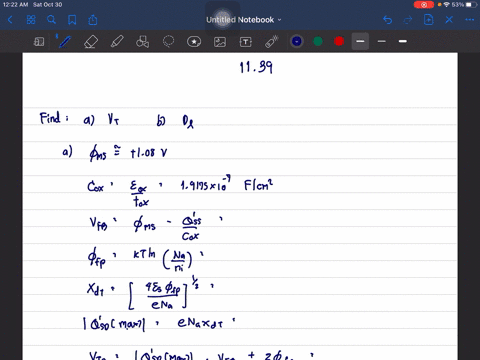The image size is (480, 360).
Task: Tap the handwritten 11.39 heading
Action: (x=256, y=67)
